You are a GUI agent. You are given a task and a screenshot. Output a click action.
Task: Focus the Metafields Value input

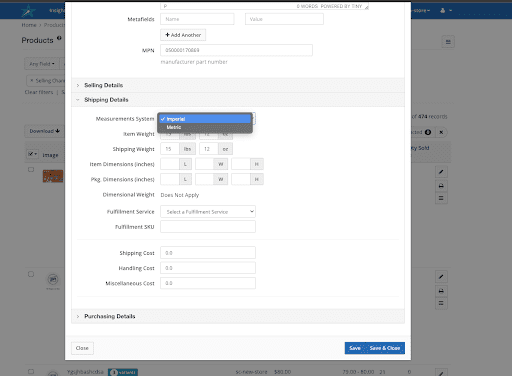tap(284, 19)
